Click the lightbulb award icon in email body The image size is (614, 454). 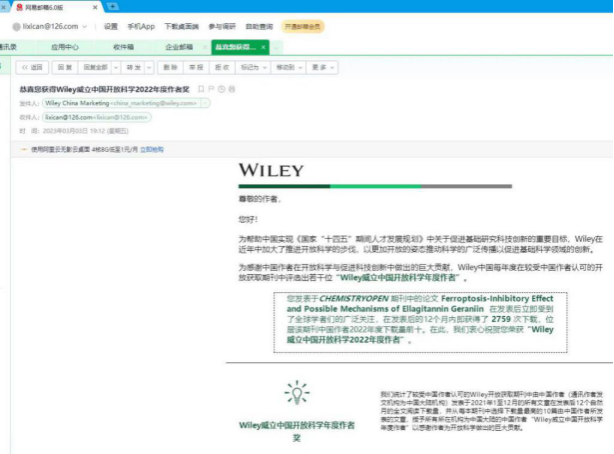point(296,392)
